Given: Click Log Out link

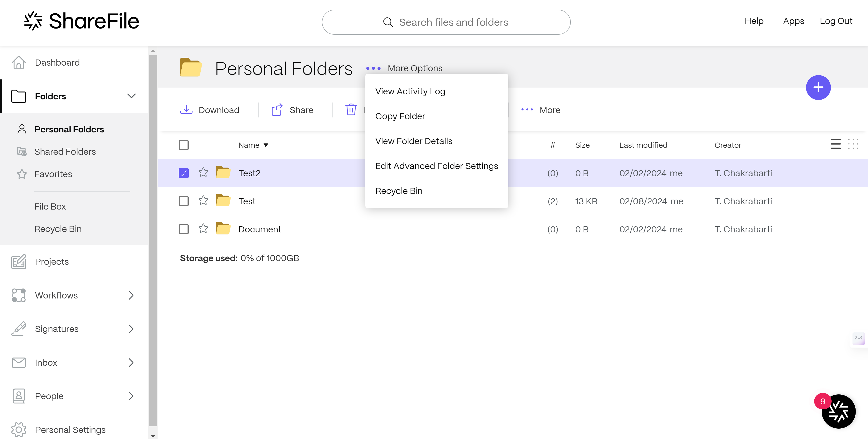Looking at the screenshot, I should tap(836, 21).
